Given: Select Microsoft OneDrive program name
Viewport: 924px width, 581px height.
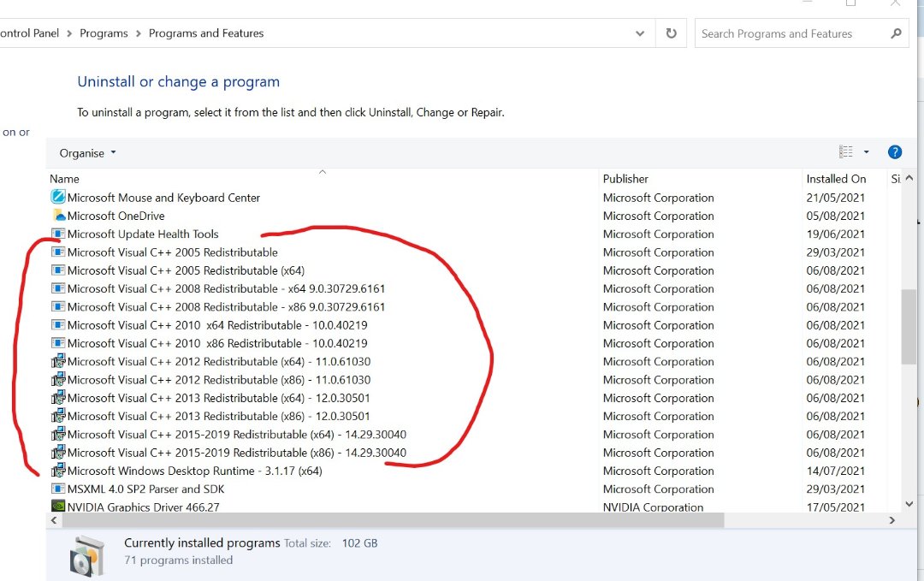Looking at the screenshot, I should click(x=116, y=216).
